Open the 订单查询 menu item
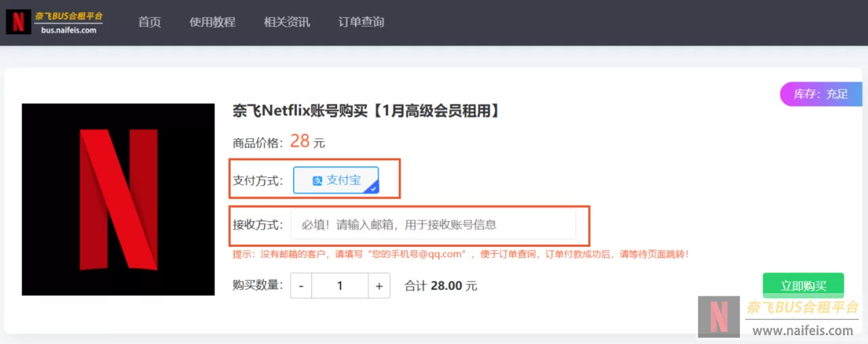This screenshot has width=868, height=344. 361,22
